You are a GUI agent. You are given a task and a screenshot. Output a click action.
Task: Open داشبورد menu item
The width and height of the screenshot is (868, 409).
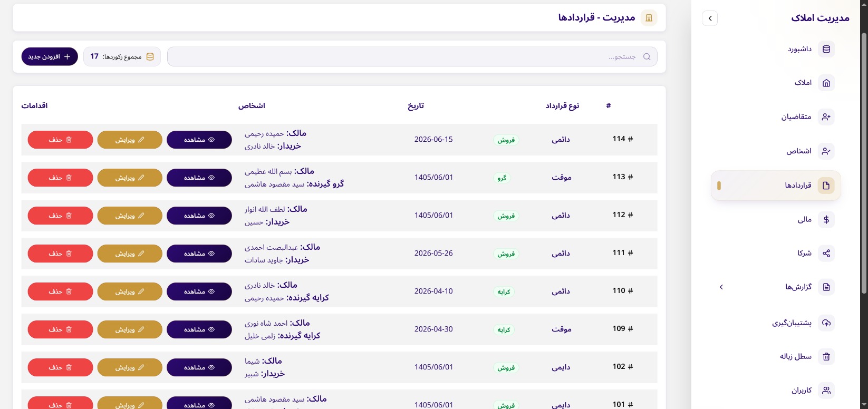click(776, 49)
